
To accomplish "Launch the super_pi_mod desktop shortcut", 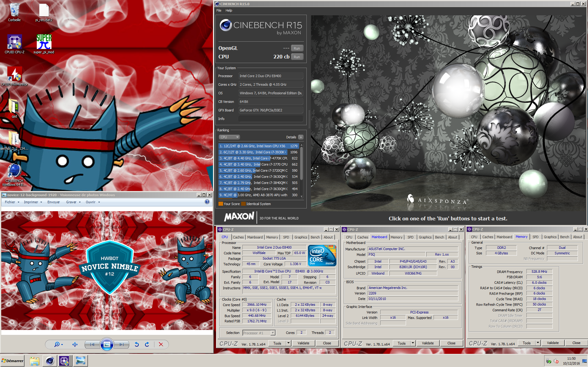I will [x=44, y=44].
